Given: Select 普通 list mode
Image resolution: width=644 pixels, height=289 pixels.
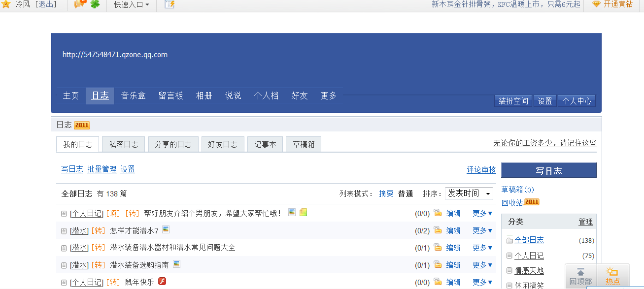Looking at the screenshot, I should 405,193.
